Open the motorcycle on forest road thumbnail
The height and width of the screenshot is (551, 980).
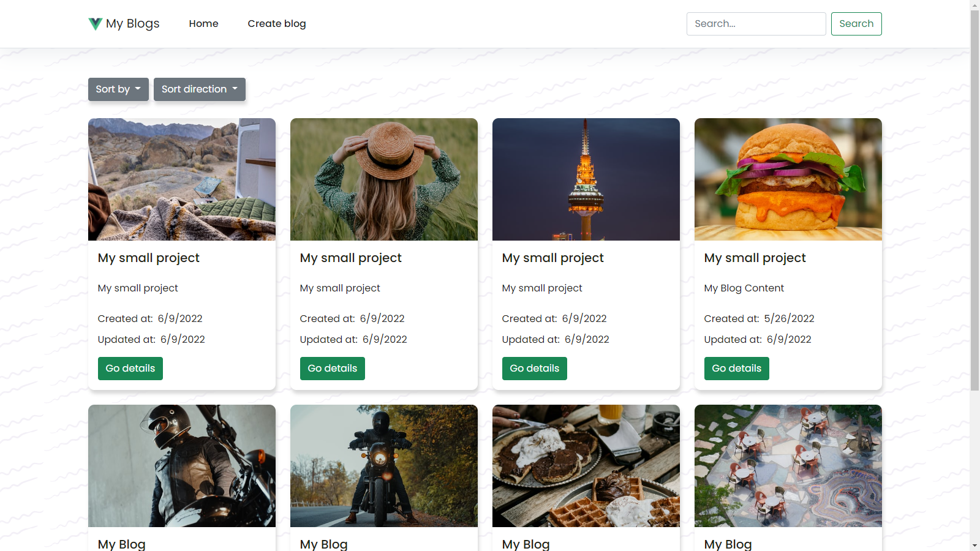point(384,466)
